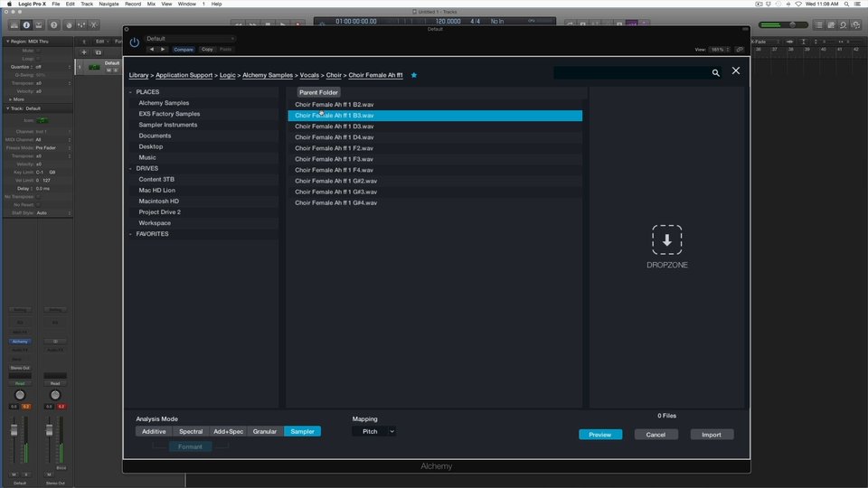
Task: Click the Import button
Action: (712, 435)
